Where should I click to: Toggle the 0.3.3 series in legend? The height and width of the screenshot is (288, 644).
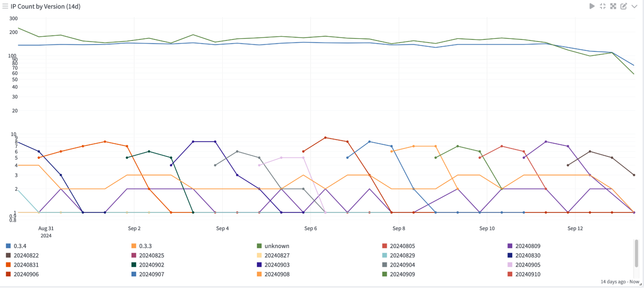142,246
